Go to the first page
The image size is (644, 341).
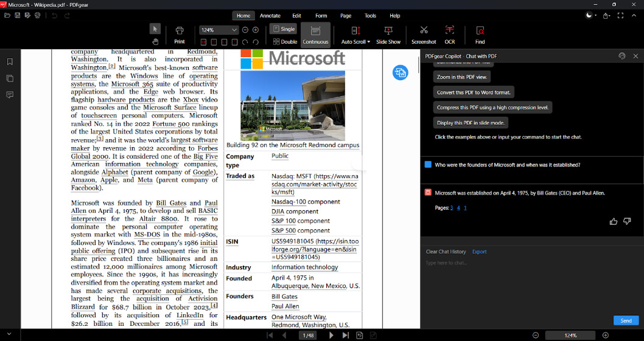pos(270,336)
